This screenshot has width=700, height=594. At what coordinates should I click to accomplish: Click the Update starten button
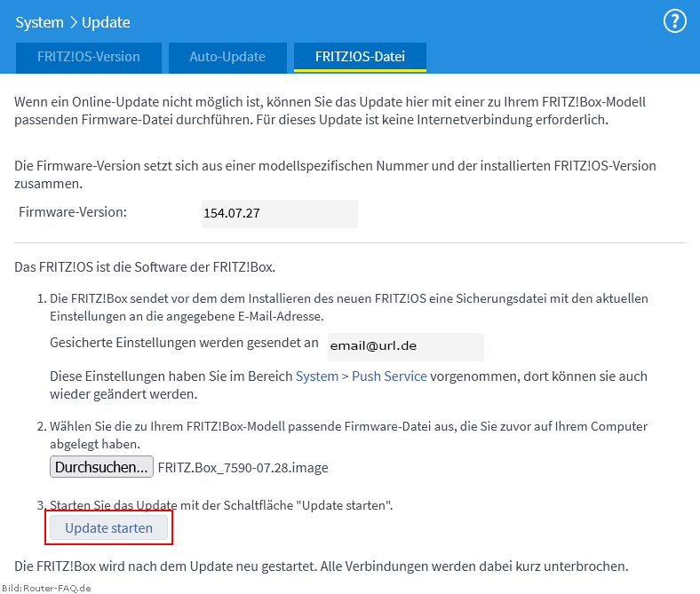click(x=108, y=527)
